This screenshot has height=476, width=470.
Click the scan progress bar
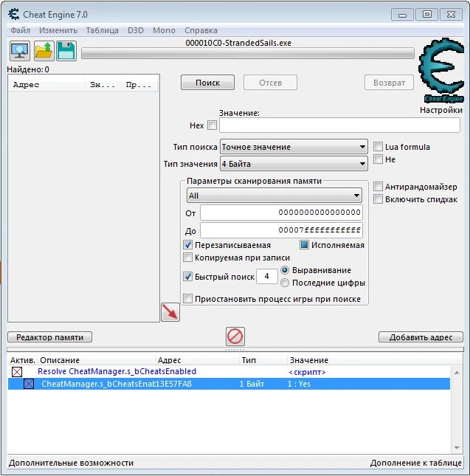click(248, 53)
